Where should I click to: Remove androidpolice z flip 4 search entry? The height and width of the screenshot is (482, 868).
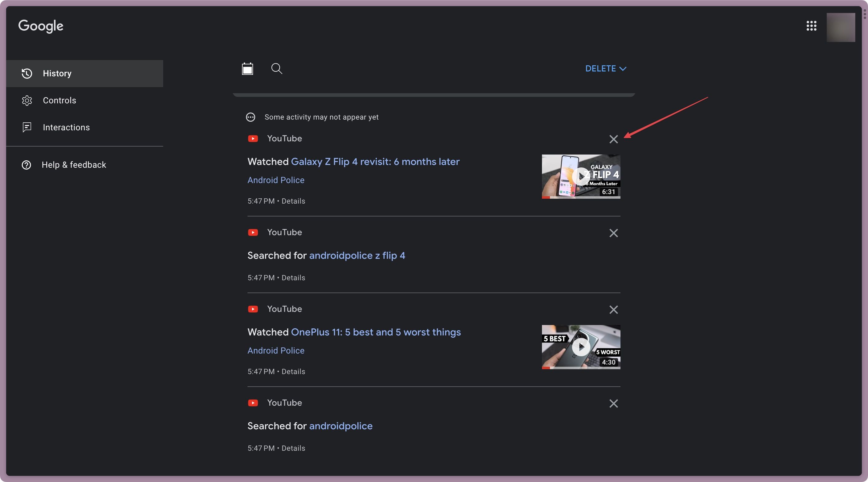click(613, 233)
